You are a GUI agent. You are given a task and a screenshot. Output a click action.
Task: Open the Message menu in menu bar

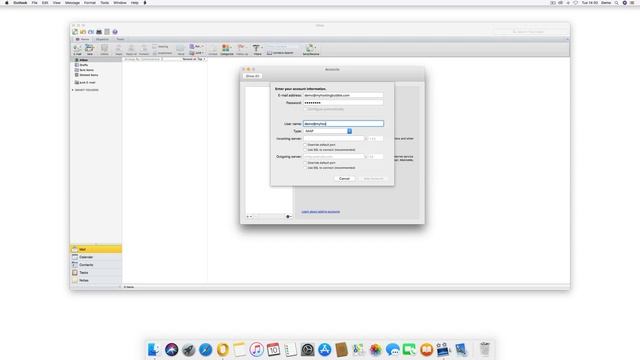tap(72, 3)
